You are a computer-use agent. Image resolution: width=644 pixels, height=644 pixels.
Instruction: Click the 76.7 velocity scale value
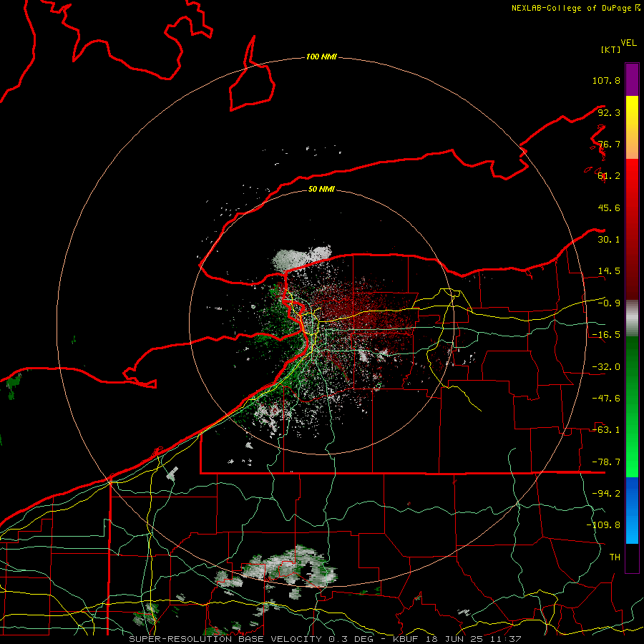pyautogui.click(x=609, y=144)
